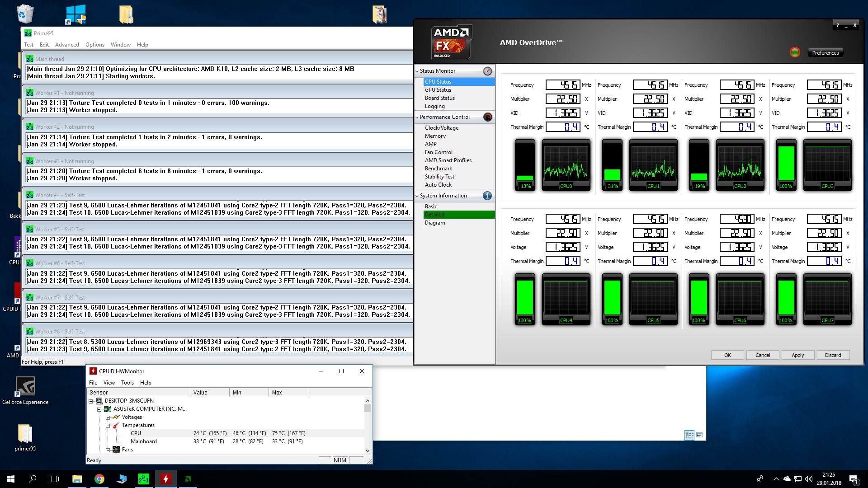Open Prime95 Advanced menu

67,45
